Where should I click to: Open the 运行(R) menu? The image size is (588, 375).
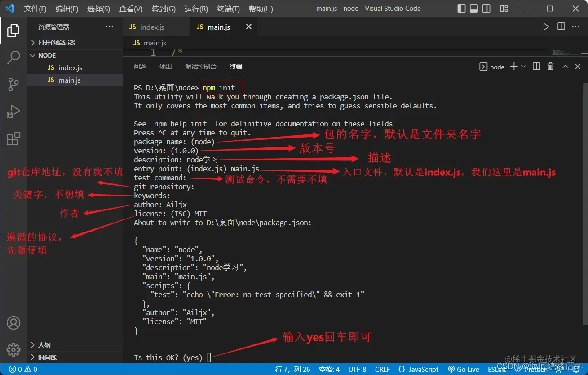tap(196, 9)
